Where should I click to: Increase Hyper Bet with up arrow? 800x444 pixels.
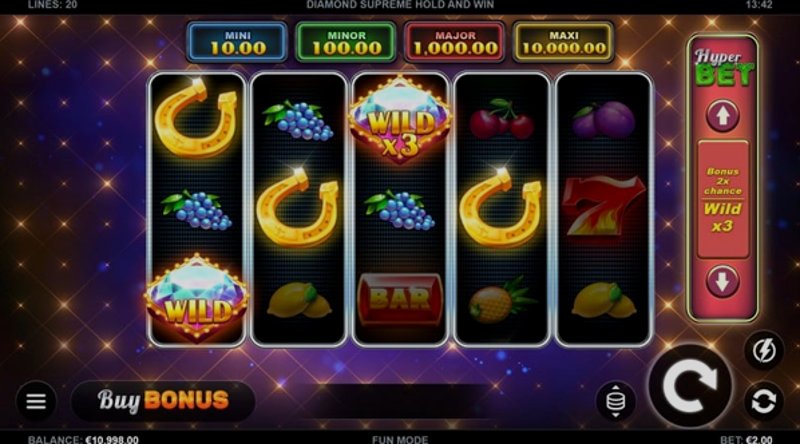pos(722,116)
